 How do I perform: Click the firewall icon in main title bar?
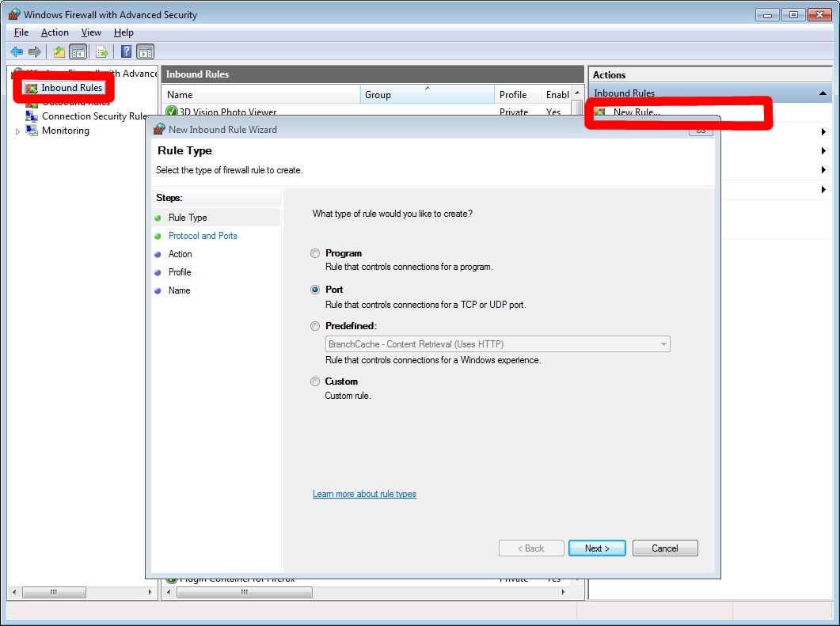click(14, 14)
